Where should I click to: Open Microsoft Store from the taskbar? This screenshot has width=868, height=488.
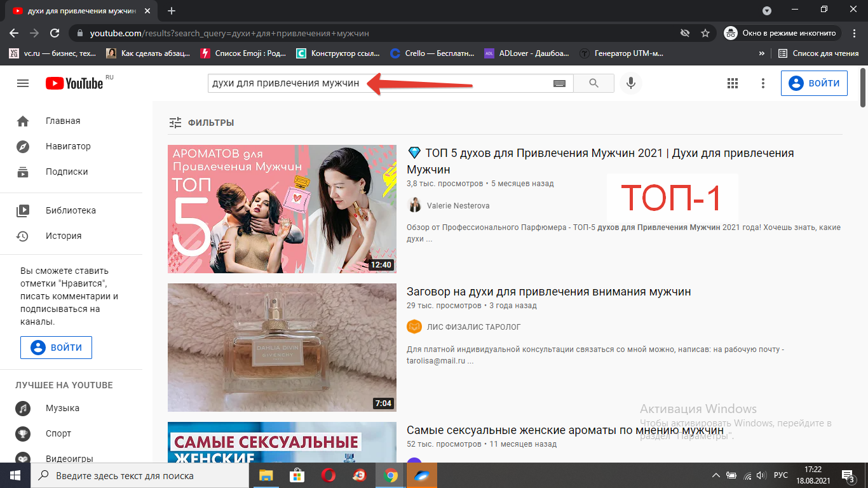(297, 475)
